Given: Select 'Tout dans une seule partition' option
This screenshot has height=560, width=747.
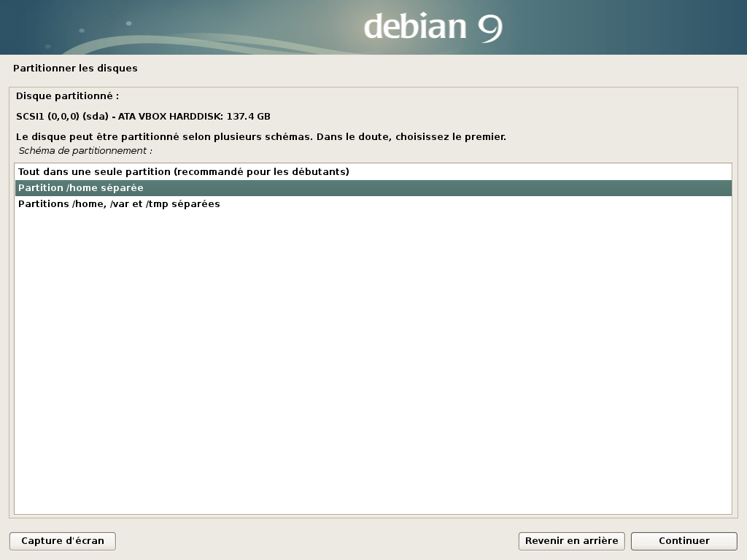Looking at the screenshot, I should [373, 172].
